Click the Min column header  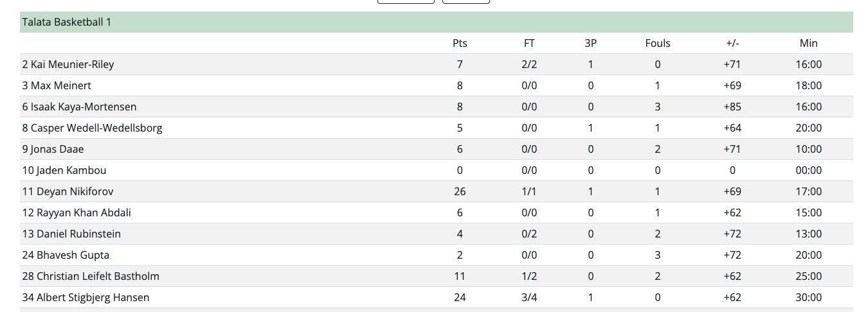pos(809,43)
